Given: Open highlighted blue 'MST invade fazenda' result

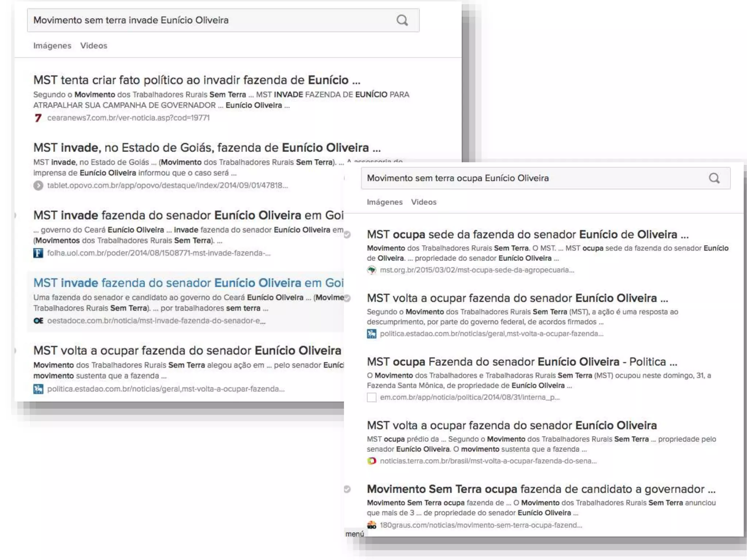Looking at the screenshot, I should coord(188,283).
